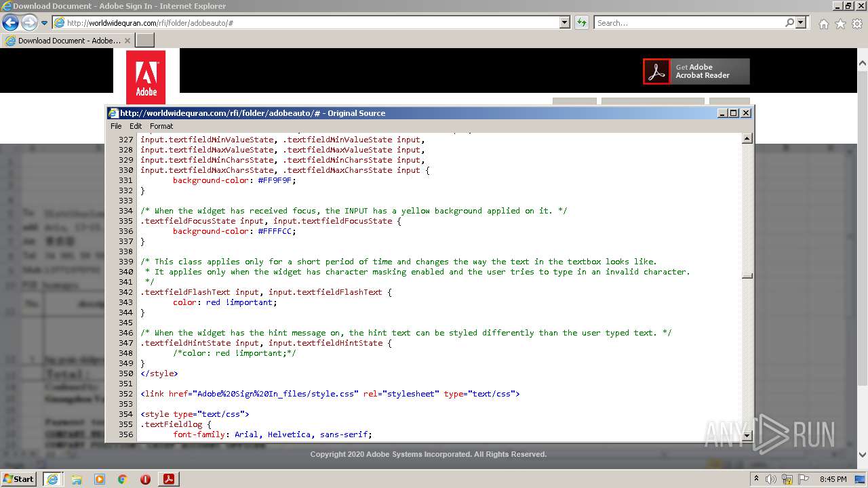The image size is (868, 488).
Task: Open the IE Tools gear icon
Action: pyautogui.click(x=856, y=24)
